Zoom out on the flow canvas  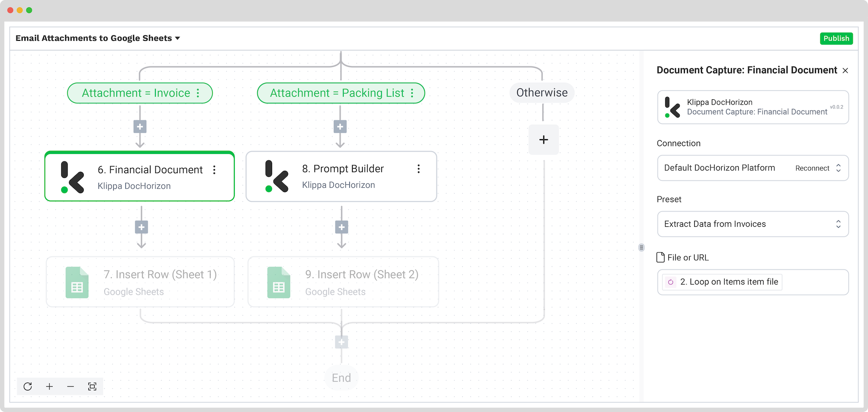(71, 386)
